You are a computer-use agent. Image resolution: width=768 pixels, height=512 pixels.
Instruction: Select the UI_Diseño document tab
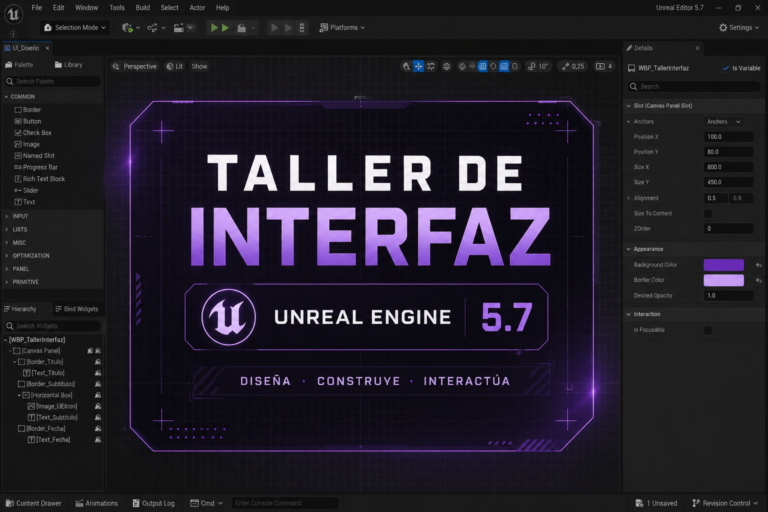point(25,48)
